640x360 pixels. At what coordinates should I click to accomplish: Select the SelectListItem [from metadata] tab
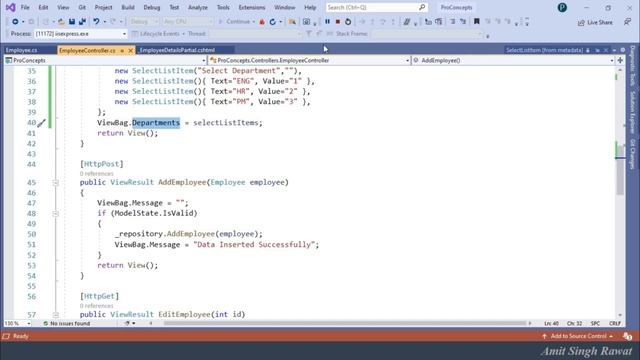pos(544,50)
